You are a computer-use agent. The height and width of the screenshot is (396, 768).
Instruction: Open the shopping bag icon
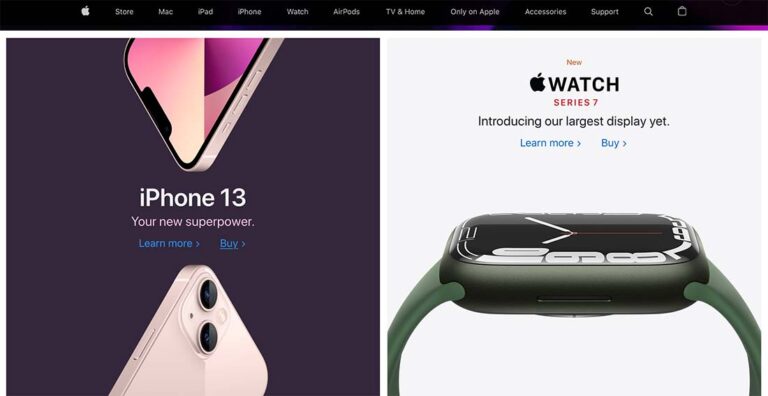(682, 11)
